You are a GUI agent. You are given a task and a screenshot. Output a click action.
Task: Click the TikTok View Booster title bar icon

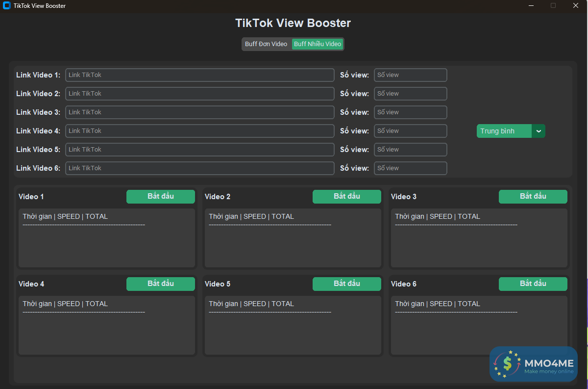click(7, 6)
